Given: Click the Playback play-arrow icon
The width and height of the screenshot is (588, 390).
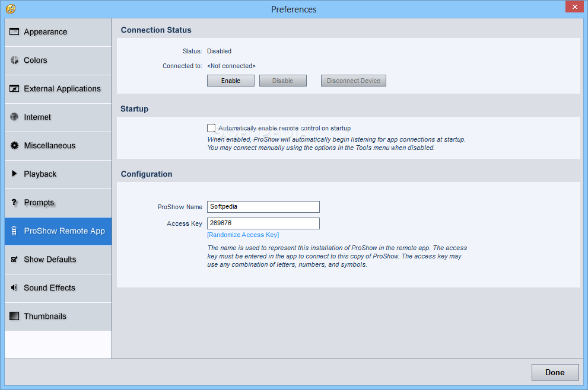Looking at the screenshot, I should tap(14, 174).
